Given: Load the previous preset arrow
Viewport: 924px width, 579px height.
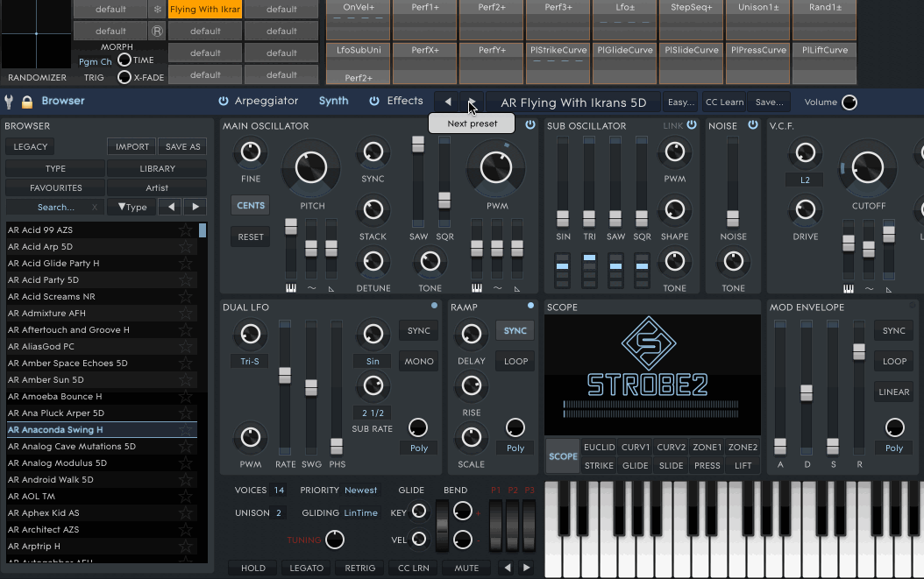Looking at the screenshot, I should [448, 102].
